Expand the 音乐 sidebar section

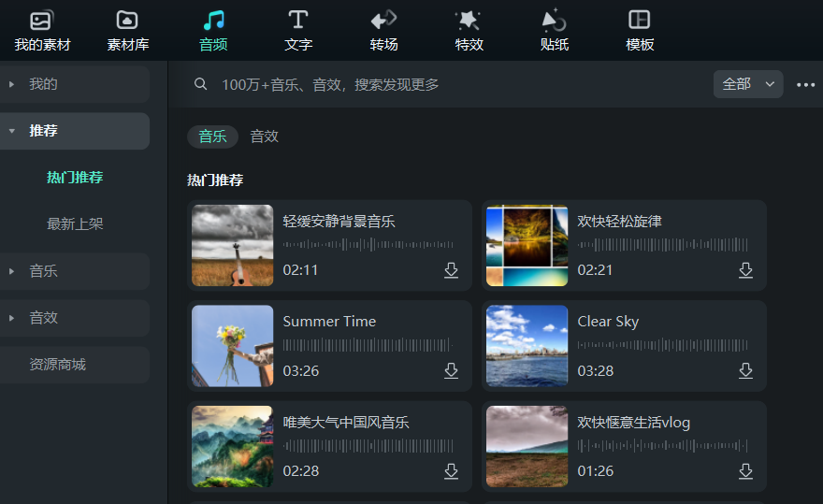[11, 271]
